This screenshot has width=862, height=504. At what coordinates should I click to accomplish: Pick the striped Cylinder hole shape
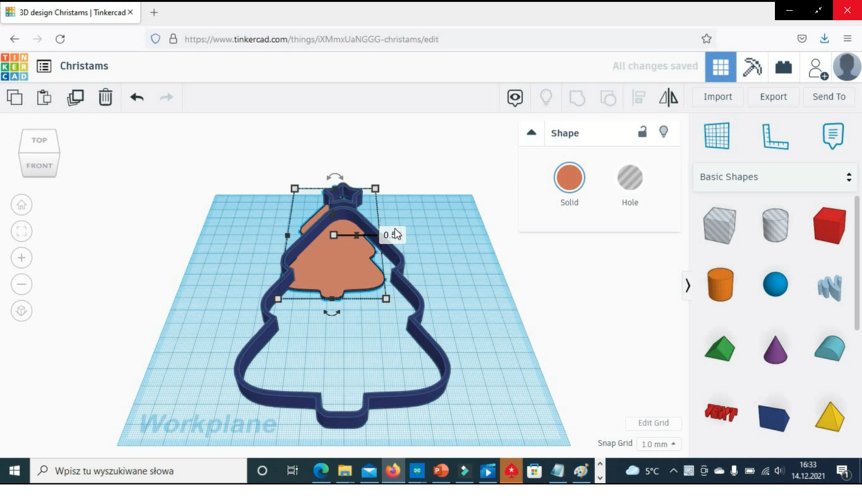[775, 225]
